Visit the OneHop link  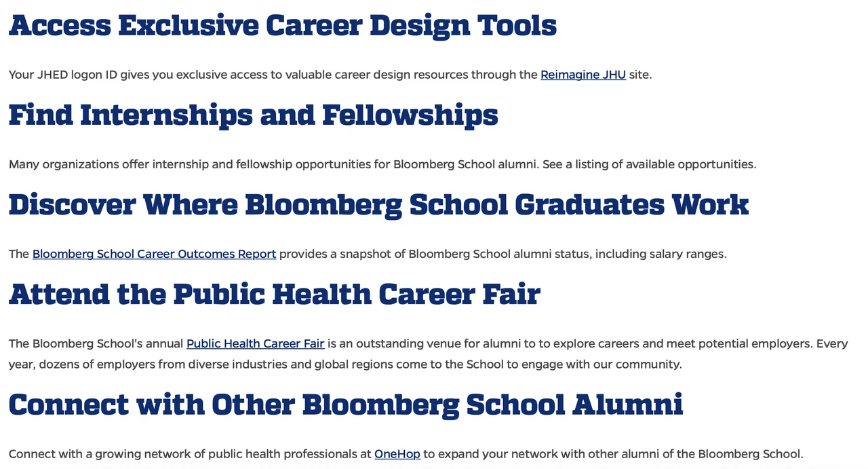click(x=397, y=454)
